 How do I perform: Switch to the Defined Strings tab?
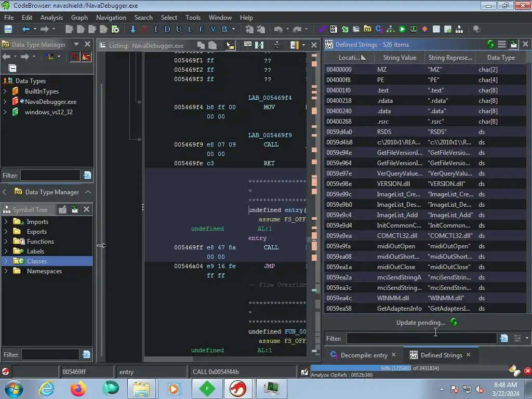441,355
